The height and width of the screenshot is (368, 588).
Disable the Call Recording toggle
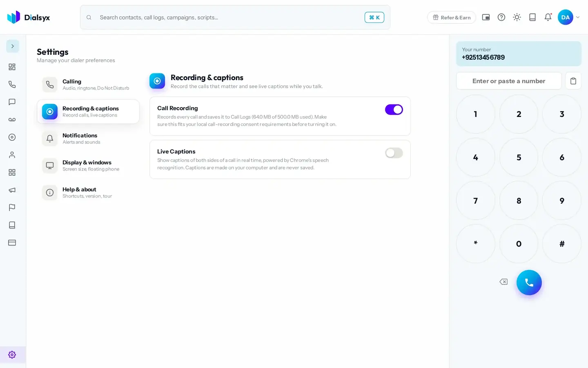[x=394, y=110]
